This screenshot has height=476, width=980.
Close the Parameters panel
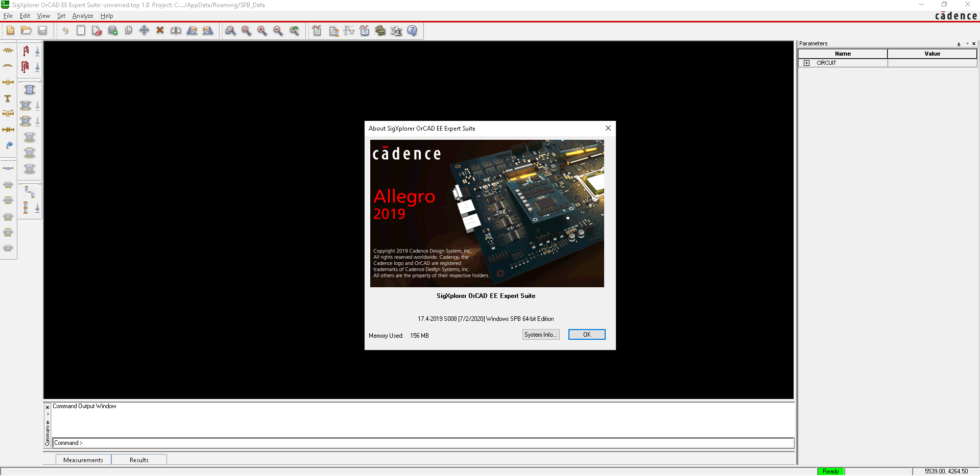click(974, 44)
